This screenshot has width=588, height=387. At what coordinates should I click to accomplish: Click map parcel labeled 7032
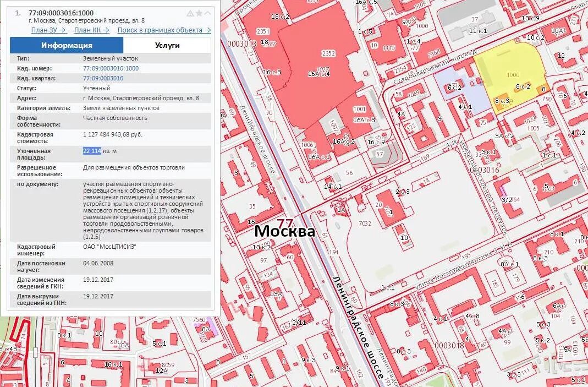point(365,224)
